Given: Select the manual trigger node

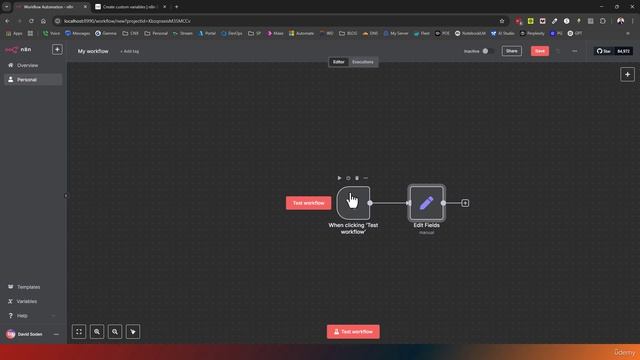Looking at the screenshot, I should coord(353,203).
